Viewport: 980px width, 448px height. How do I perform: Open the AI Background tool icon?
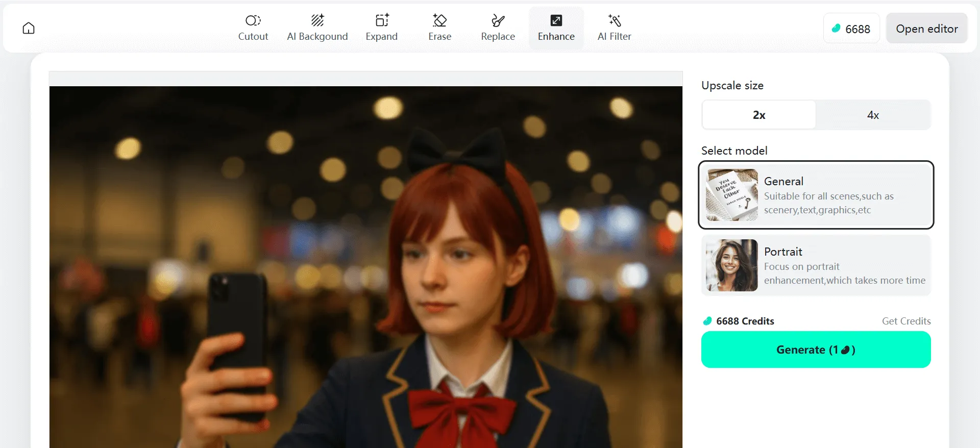point(317,20)
